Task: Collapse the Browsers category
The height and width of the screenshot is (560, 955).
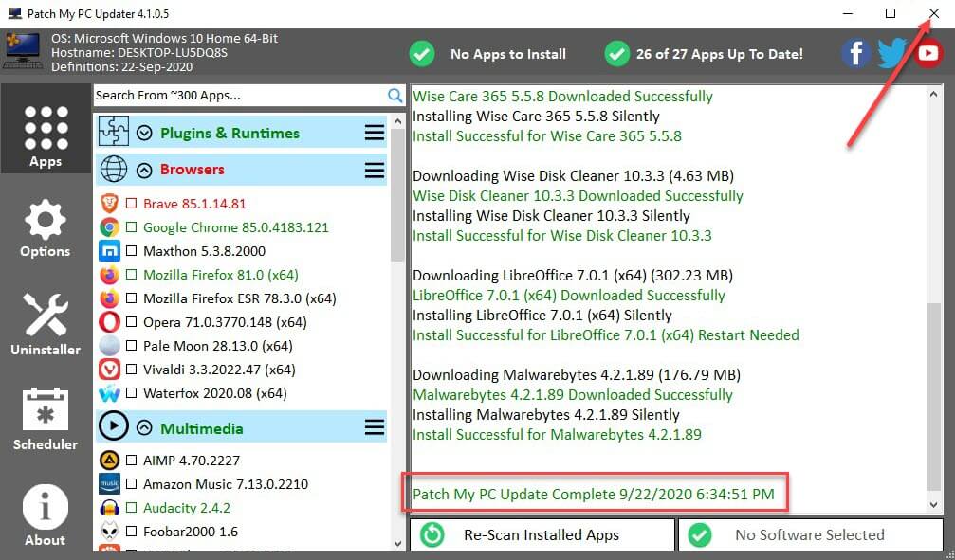Action: pyautogui.click(x=145, y=171)
